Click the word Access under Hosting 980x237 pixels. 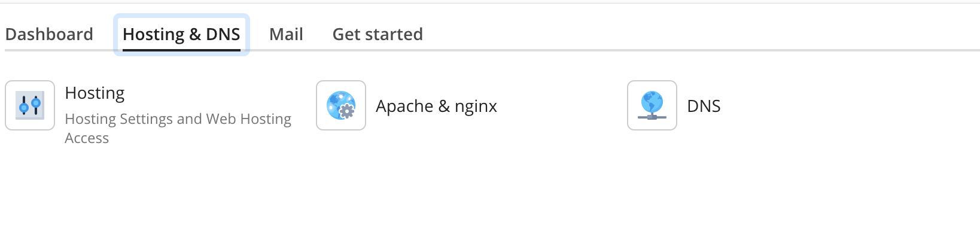pos(87,138)
